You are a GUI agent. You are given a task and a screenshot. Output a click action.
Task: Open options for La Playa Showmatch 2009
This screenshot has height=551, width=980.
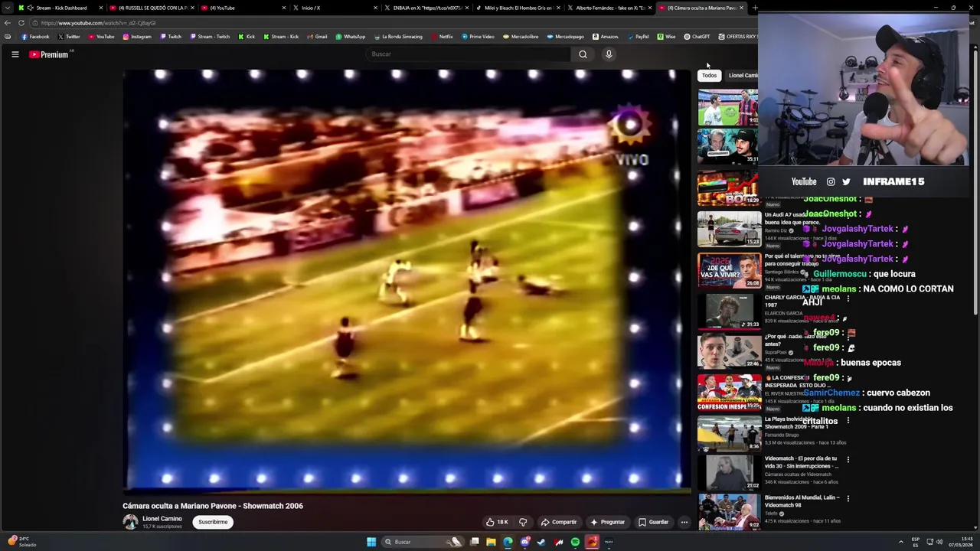[x=848, y=421]
